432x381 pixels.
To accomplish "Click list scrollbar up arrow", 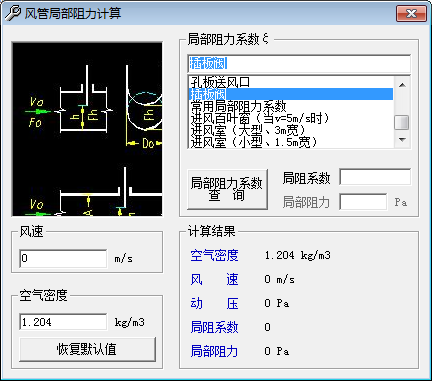I will point(402,85).
